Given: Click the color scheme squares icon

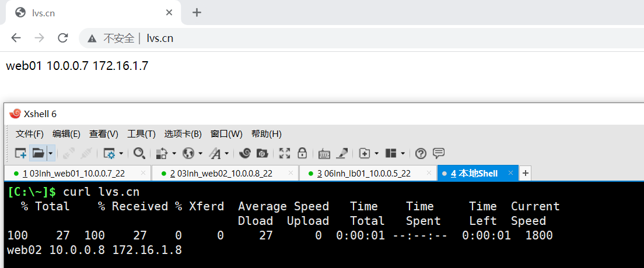Looking at the screenshot, I should [x=162, y=153].
